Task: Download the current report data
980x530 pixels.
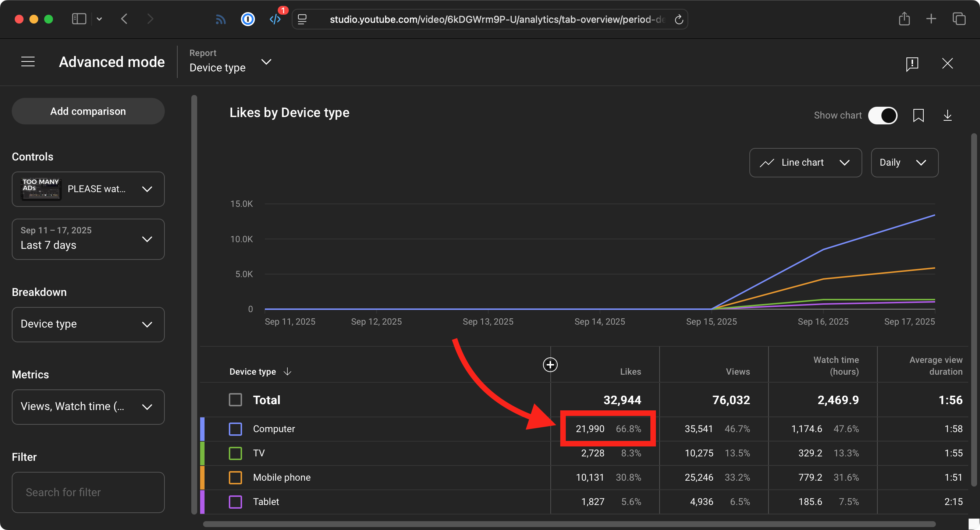Action: 947,115
